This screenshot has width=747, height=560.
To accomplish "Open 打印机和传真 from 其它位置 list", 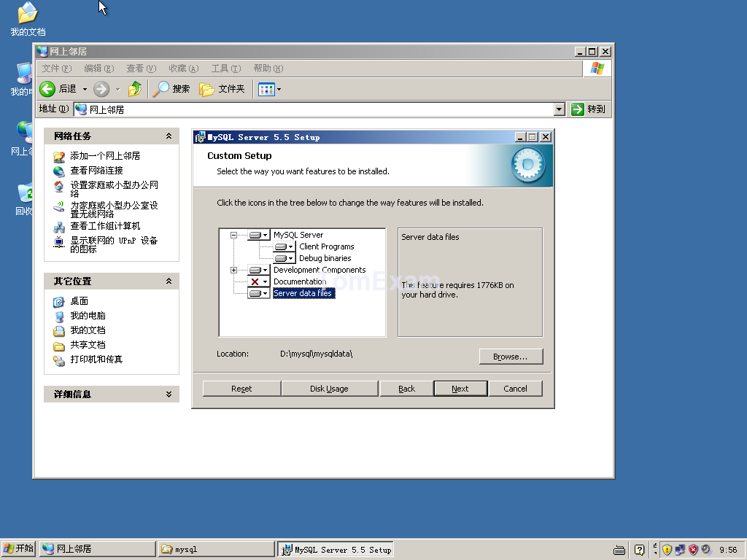I will (96, 359).
